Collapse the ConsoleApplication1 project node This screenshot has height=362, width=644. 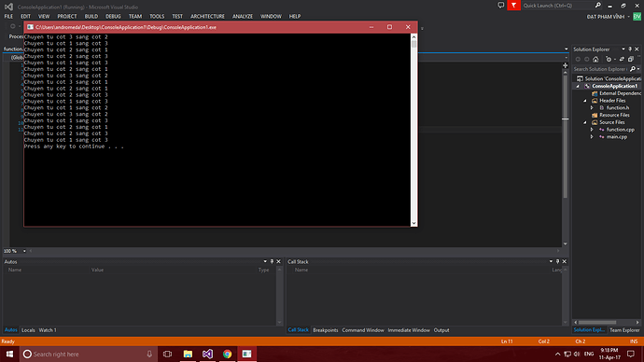578,86
